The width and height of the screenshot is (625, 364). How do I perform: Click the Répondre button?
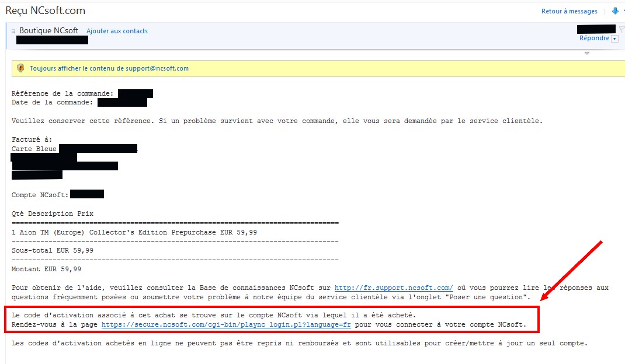click(594, 38)
